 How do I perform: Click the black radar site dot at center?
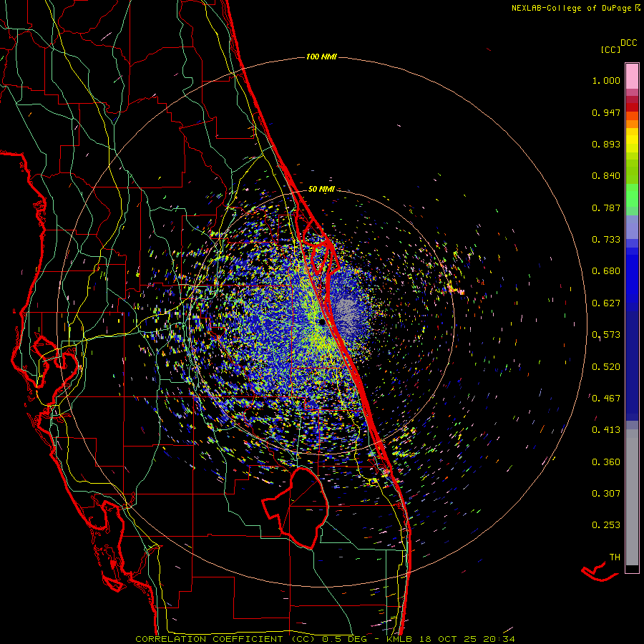pyautogui.click(x=323, y=323)
